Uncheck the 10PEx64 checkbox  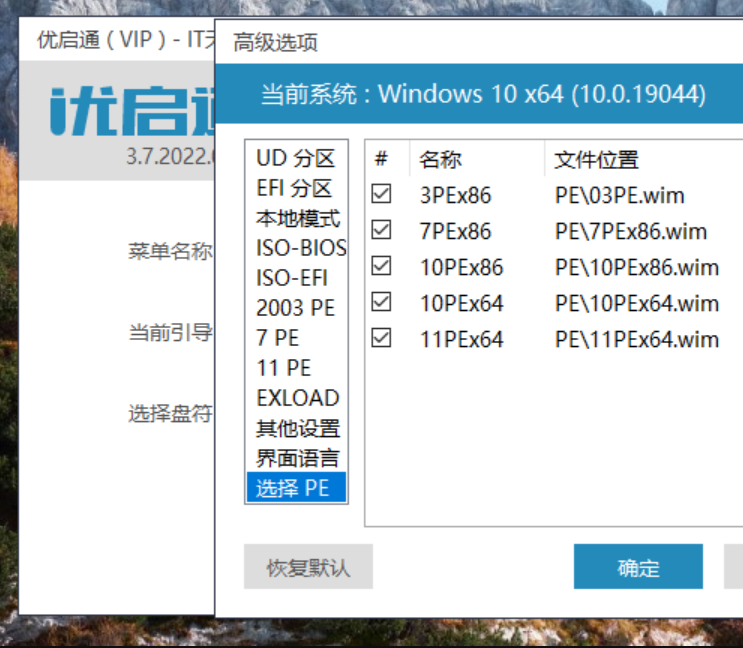381,302
